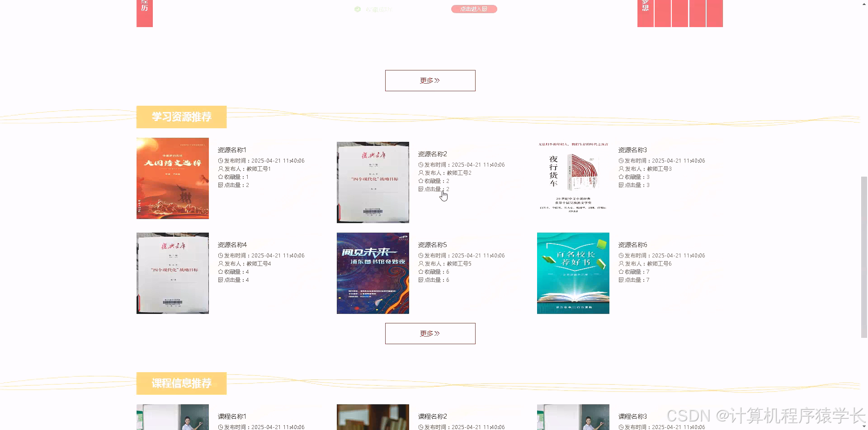Open the 点击进入 pink button
Viewport: 868px width, 430px height.
click(x=474, y=9)
